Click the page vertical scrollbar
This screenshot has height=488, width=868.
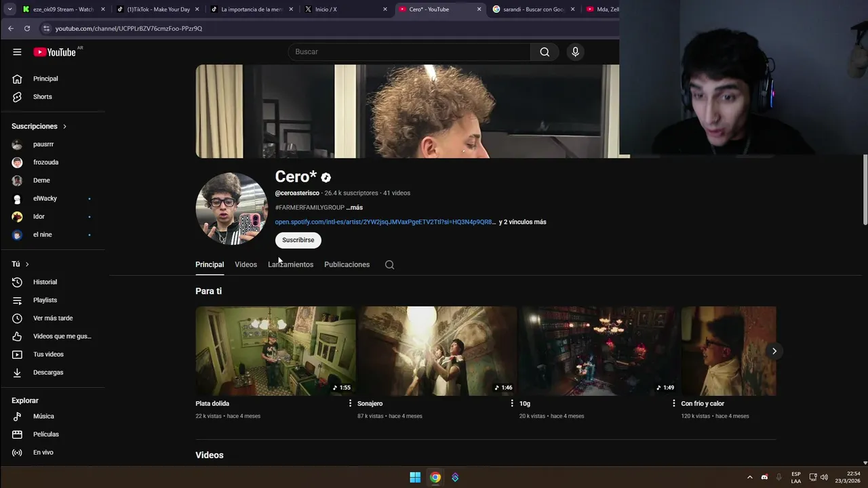click(865, 190)
